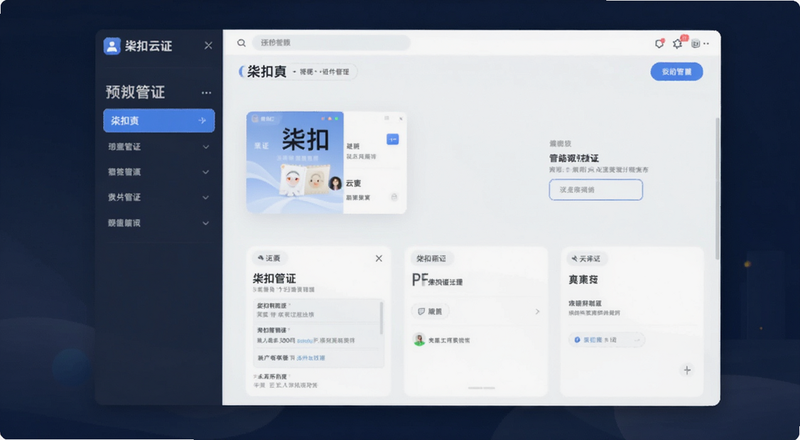Open the three-dot menu beside the top-bar avatar
The height and width of the screenshot is (440, 800).
coord(706,44)
